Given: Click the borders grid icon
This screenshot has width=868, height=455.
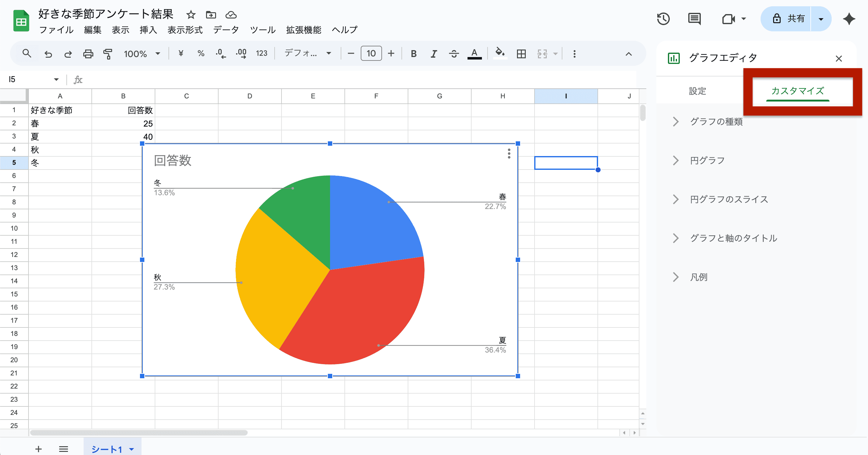Looking at the screenshot, I should click(x=521, y=54).
